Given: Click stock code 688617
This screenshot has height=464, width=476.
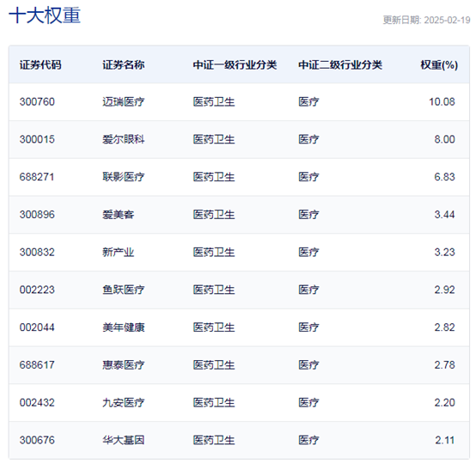Looking at the screenshot, I should 37,365.
